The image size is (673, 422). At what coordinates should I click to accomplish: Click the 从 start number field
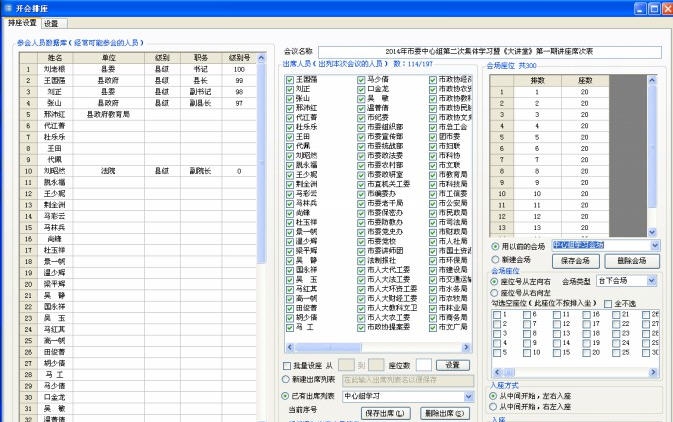pos(346,365)
